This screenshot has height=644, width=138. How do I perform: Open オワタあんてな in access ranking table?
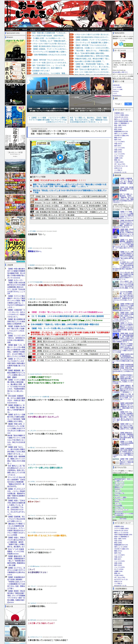click(120, 500)
